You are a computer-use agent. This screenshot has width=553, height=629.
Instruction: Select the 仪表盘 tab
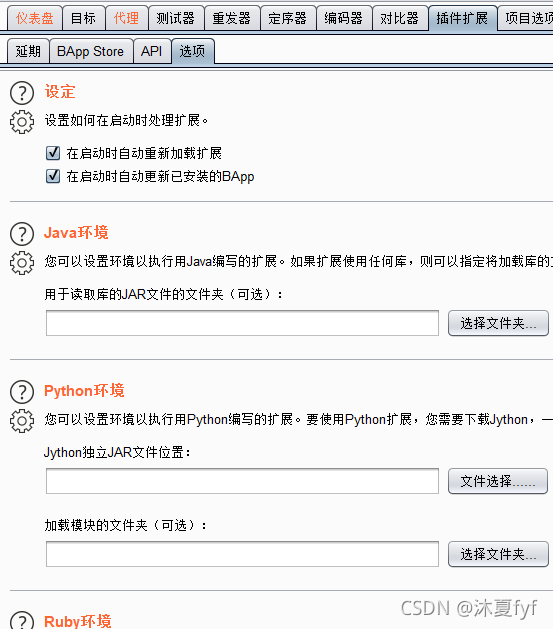tap(35, 18)
